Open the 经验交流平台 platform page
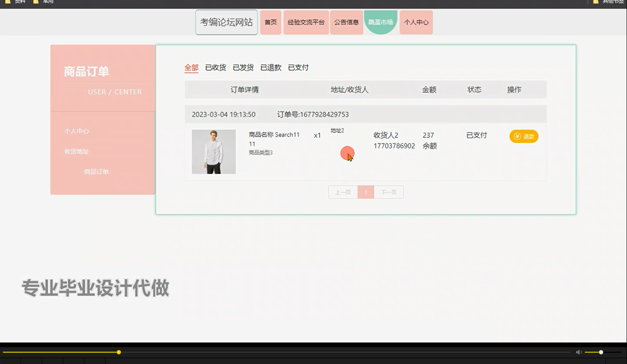The image size is (627, 364). coord(306,22)
